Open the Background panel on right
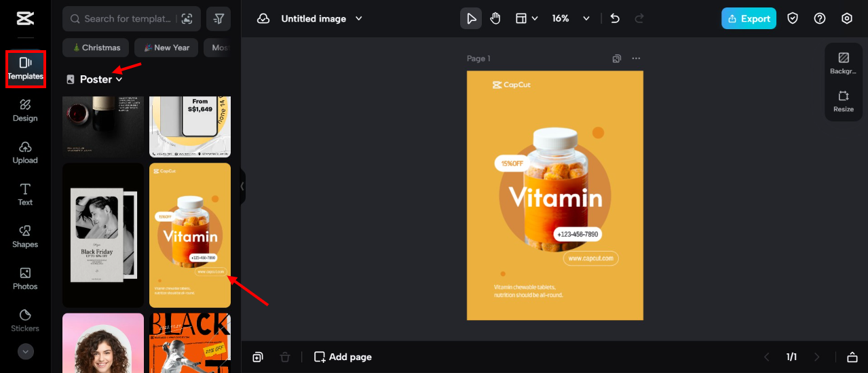868x373 pixels. coord(844,63)
